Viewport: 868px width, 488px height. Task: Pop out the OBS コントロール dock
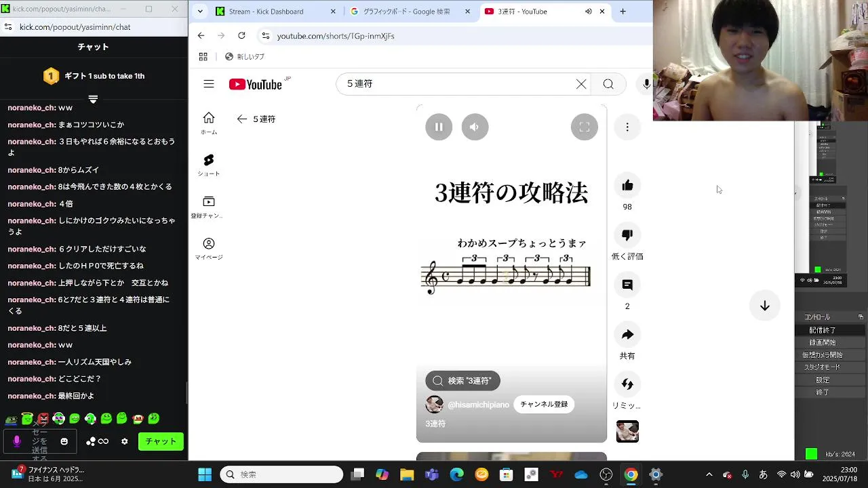coord(861,317)
